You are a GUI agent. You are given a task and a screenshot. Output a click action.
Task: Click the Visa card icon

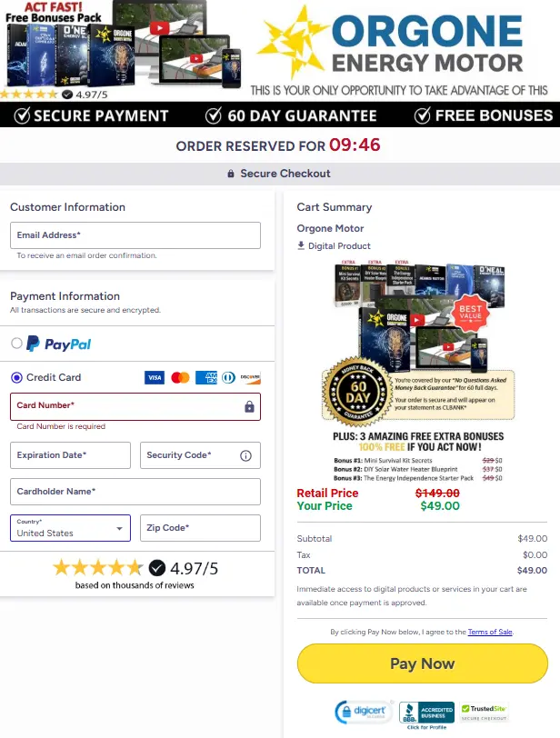coord(154,377)
